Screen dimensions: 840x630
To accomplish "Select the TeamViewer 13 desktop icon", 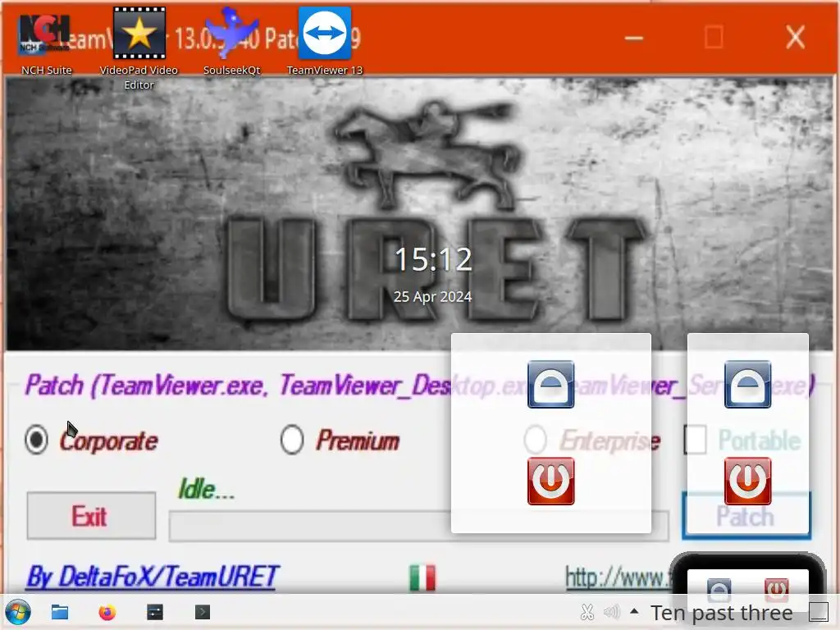I will click(325, 42).
